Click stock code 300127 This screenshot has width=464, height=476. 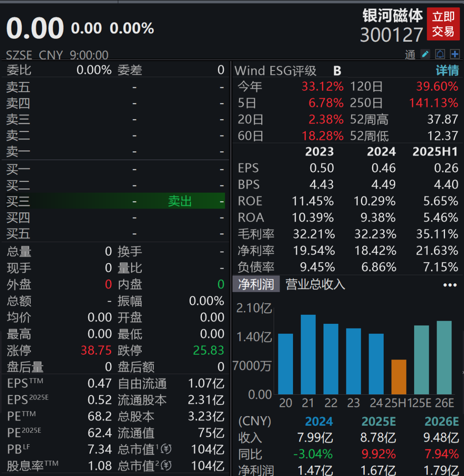pos(391,34)
